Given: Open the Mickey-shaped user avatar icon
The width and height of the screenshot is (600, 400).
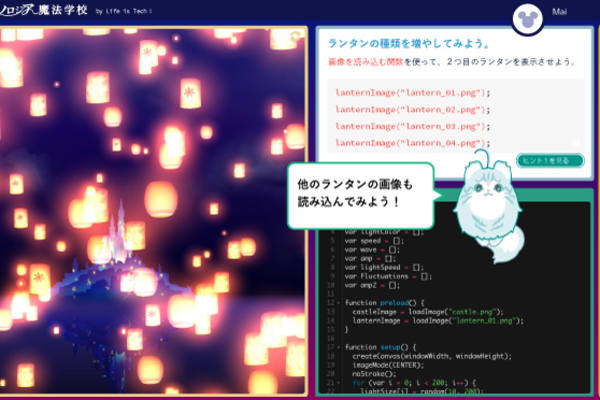Looking at the screenshot, I should [x=528, y=19].
